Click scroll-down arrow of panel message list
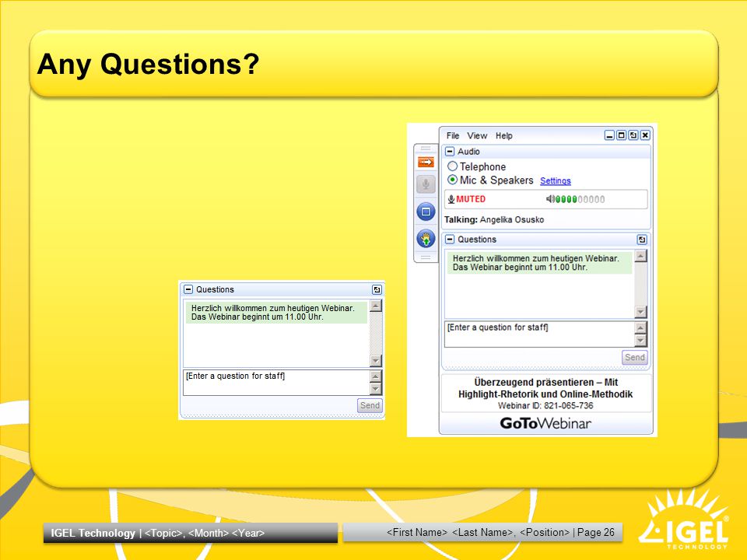Screen dimensions: 747x560 tap(640, 312)
